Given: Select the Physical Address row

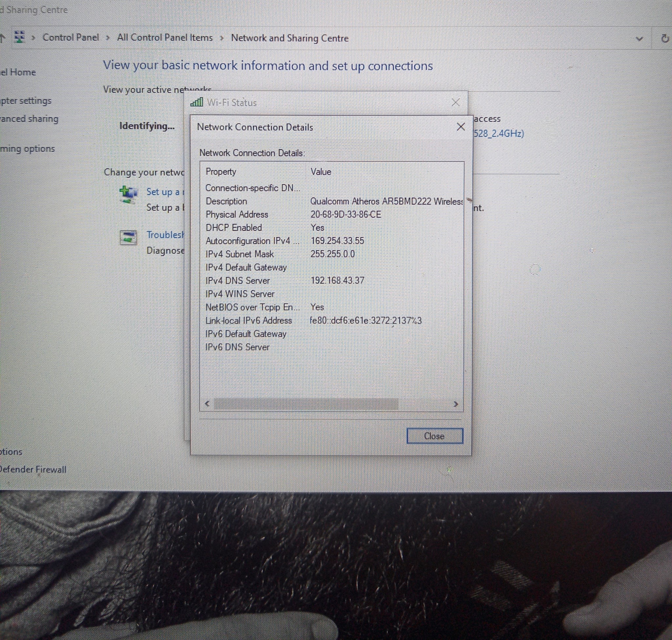Looking at the screenshot, I should [x=237, y=214].
